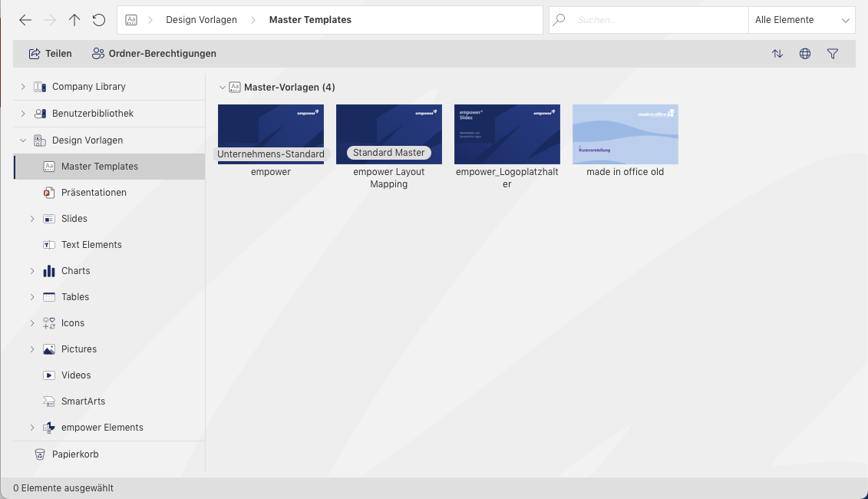
Task: Click the Teilen share button
Action: coord(51,54)
